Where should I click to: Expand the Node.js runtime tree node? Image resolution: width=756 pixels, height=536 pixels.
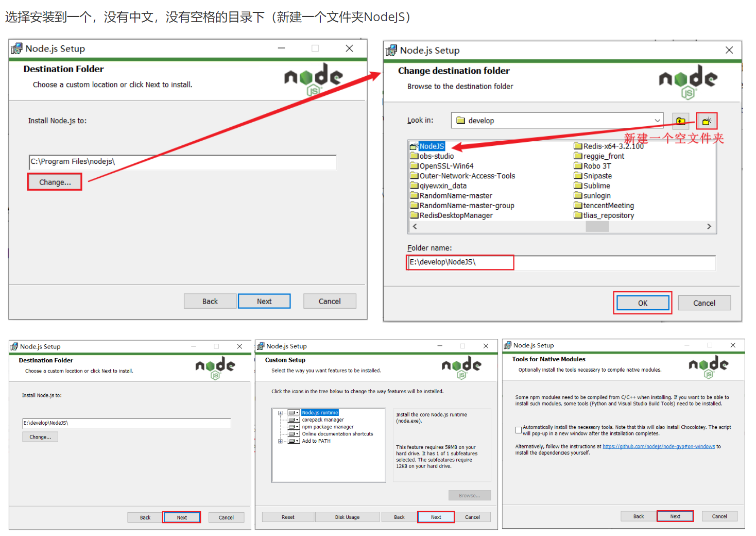tap(280, 413)
